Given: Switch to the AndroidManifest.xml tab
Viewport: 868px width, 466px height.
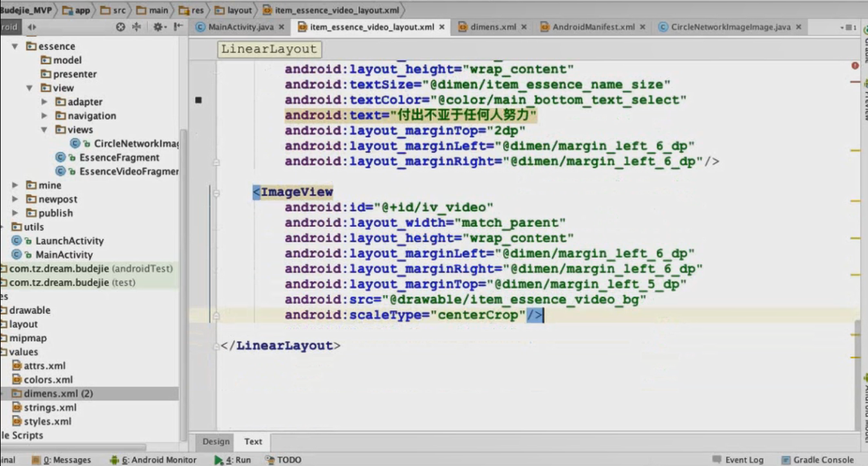Looking at the screenshot, I should click(593, 27).
